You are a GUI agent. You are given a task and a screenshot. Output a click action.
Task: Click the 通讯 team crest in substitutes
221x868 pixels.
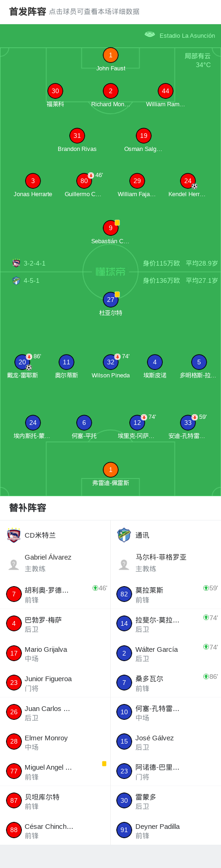(124, 535)
